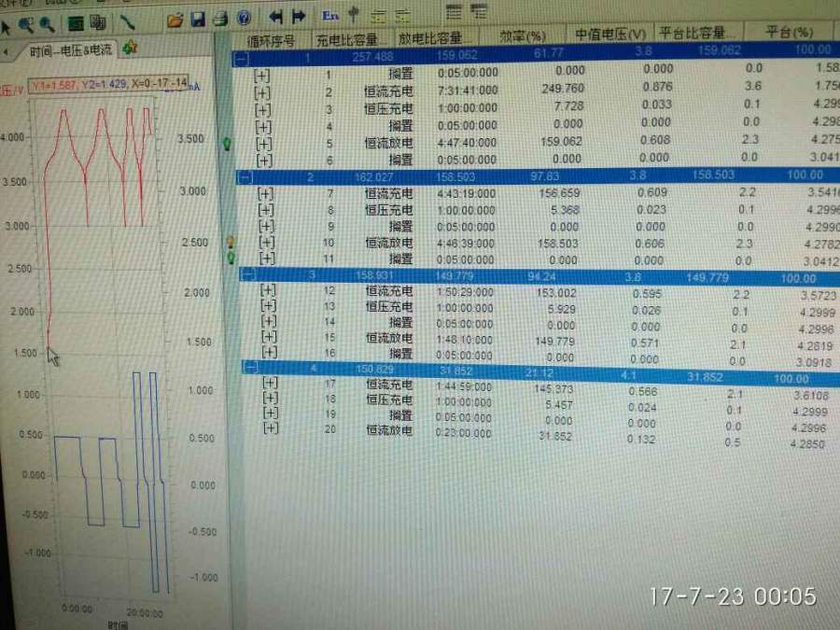The width and height of the screenshot is (840, 630).
Task: Select the 257.488 charge capacity cell
Action: (372, 56)
